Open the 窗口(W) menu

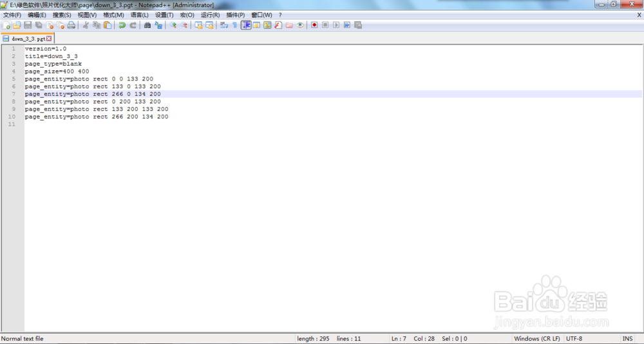click(261, 15)
